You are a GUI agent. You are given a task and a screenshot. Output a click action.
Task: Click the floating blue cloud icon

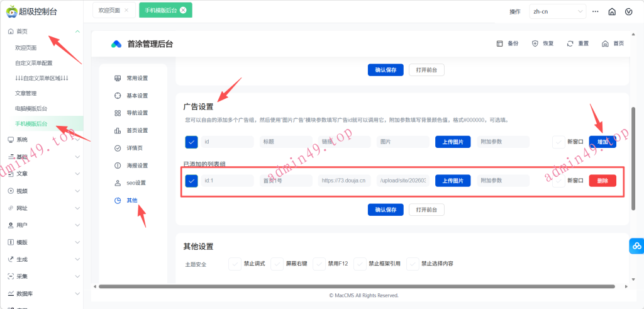point(636,246)
